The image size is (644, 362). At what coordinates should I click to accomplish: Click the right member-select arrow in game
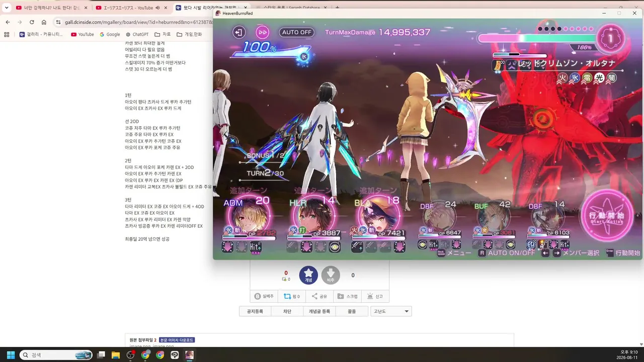[557, 253]
